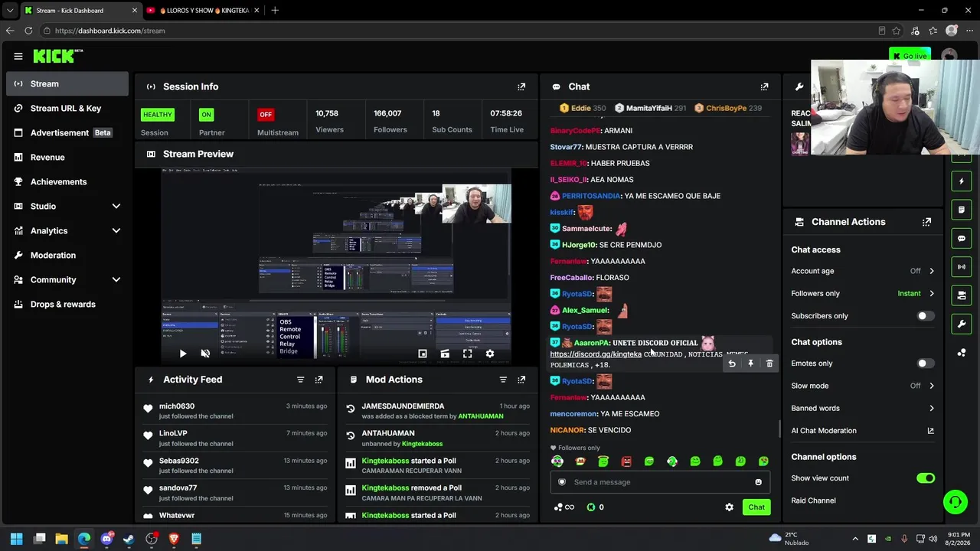
Task: Open the Chat widget from right sidebar
Action: (x=962, y=238)
